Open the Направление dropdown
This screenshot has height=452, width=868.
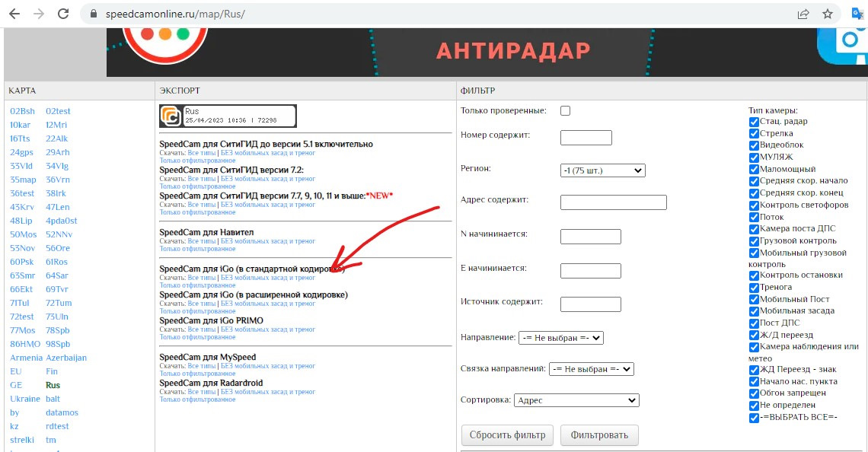click(x=560, y=338)
